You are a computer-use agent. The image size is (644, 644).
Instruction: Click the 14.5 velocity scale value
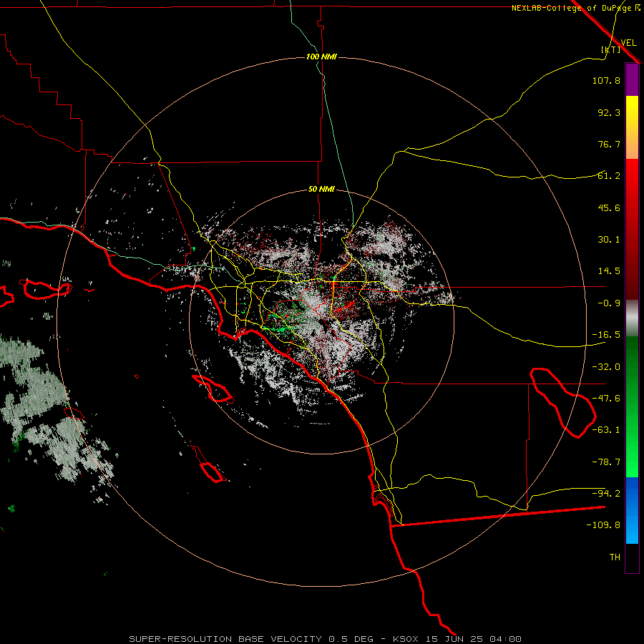pyautogui.click(x=609, y=271)
